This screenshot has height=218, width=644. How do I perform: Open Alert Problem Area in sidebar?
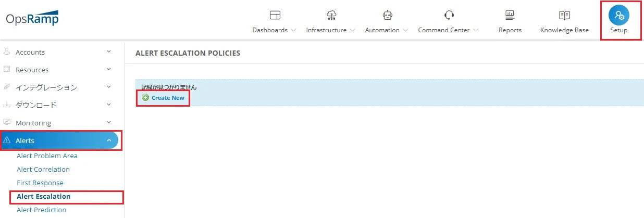click(47, 156)
